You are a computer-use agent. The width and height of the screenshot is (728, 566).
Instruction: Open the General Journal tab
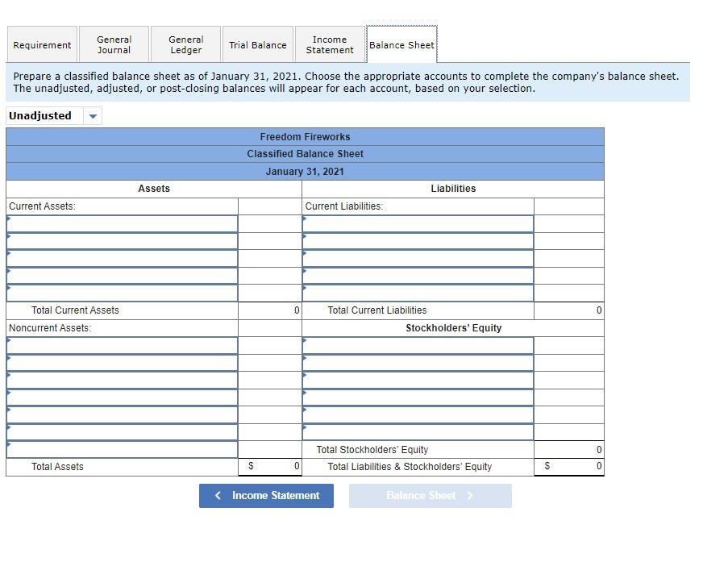[x=114, y=44]
